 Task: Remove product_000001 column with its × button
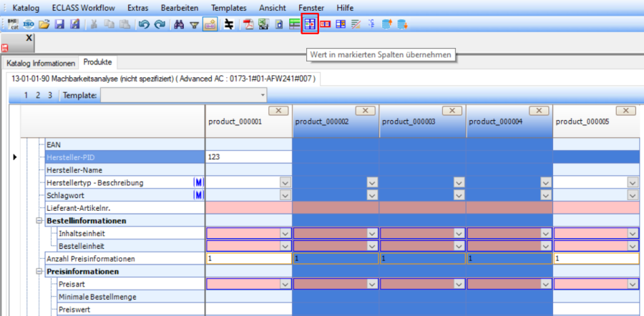tap(278, 110)
